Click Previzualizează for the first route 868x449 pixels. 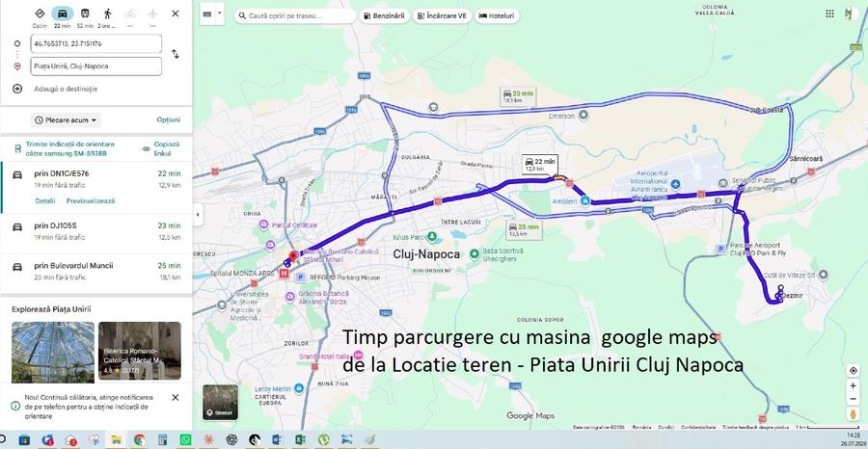click(x=91, y=201)
